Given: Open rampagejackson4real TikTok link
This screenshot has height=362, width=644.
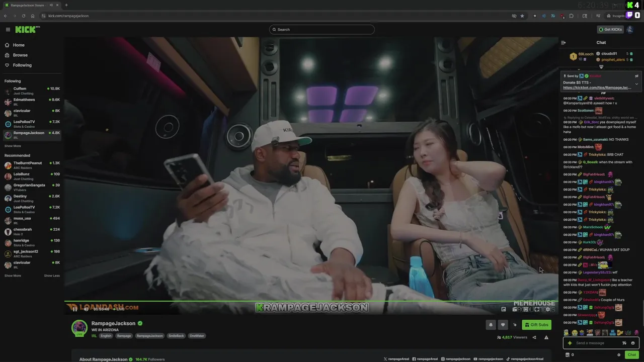Looking at the screenshot, I should click(x=525, y=359).
